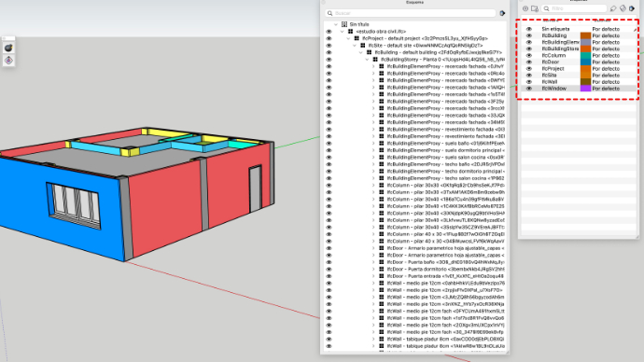This screenshot has width=644, height=362.
Task: Click the component icon of suelo salon cocina
Action: point(382,157)
